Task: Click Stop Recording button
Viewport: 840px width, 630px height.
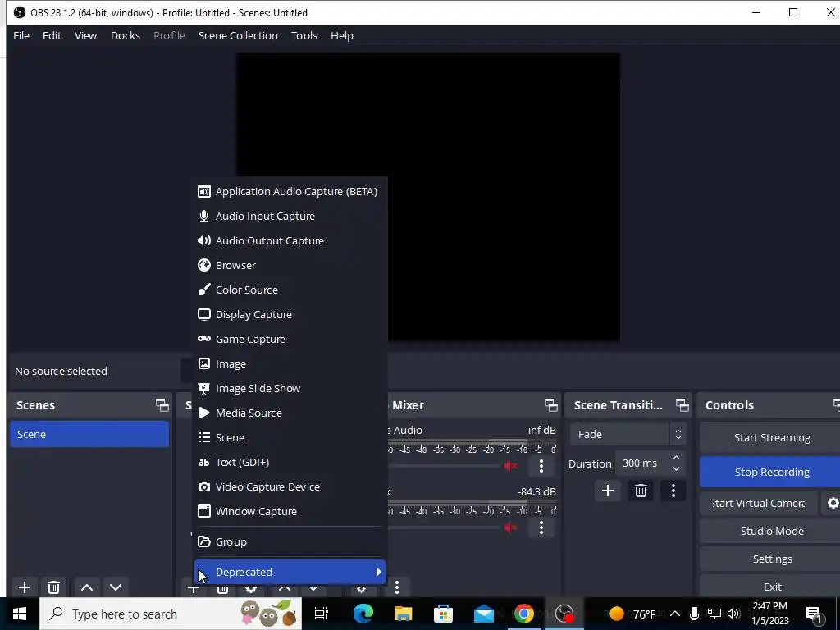Action: [x=771, y=472]
